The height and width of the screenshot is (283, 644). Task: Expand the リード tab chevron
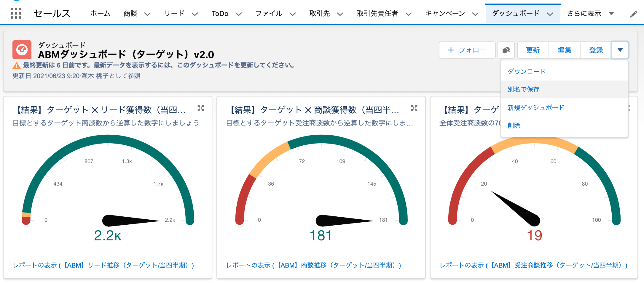coord(195,14)
